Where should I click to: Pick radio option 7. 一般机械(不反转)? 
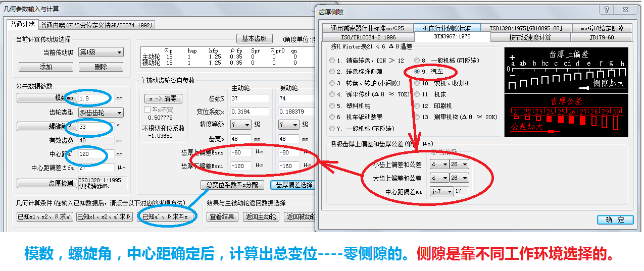[x=332, y=129]
